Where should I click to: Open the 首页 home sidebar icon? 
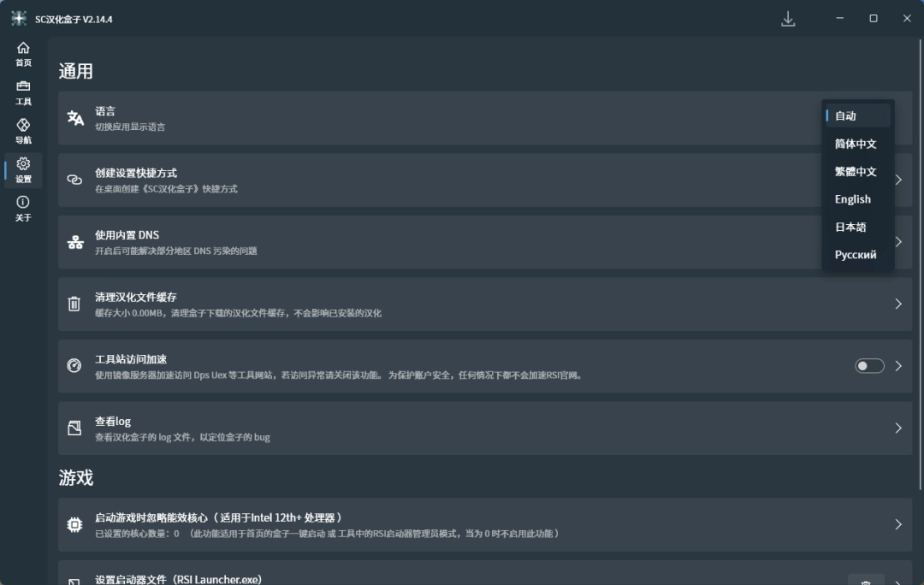pyautogui.click(x=23, y=54)
